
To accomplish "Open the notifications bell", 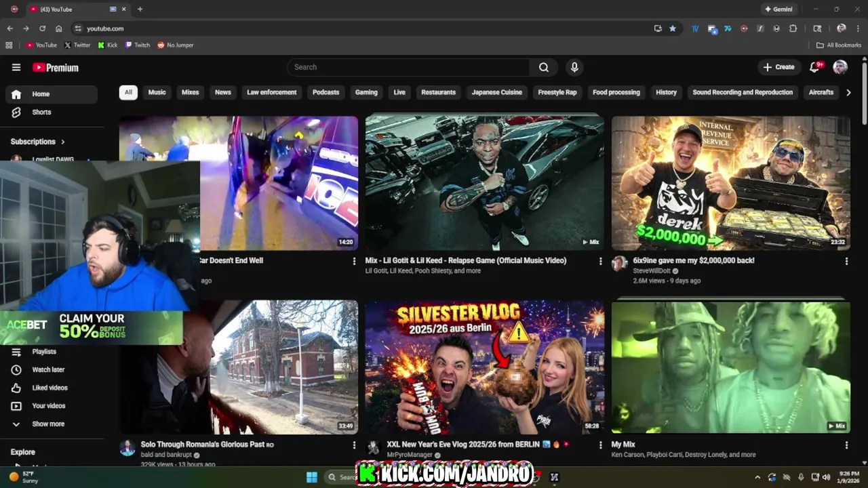I will coord(815,67).
